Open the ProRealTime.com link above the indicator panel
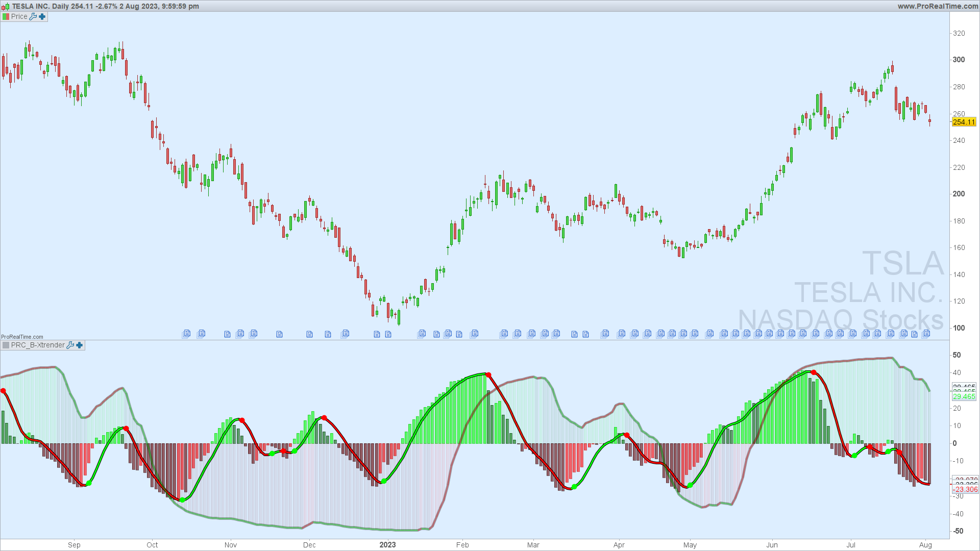Screen dimensions: 980x551 (22, 337)
